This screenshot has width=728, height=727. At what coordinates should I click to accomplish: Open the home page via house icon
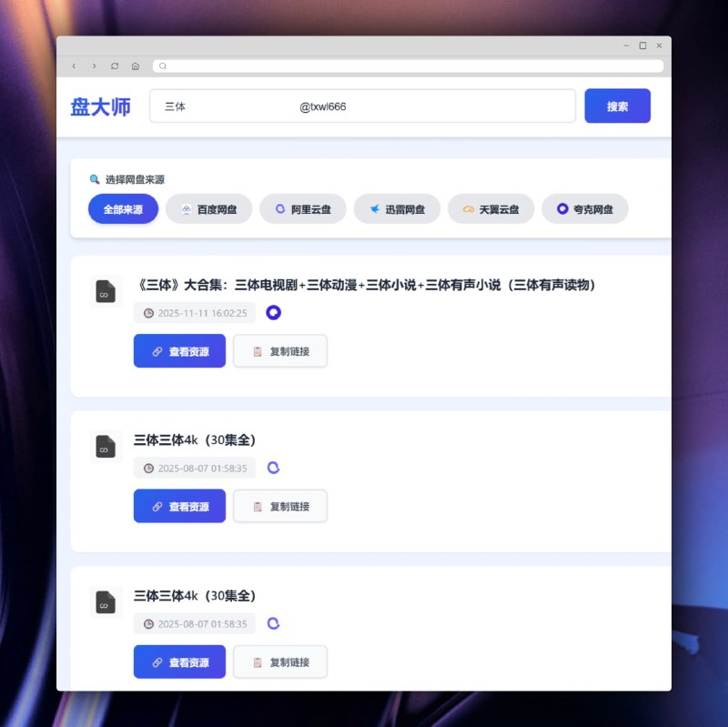tap(135, 66)
